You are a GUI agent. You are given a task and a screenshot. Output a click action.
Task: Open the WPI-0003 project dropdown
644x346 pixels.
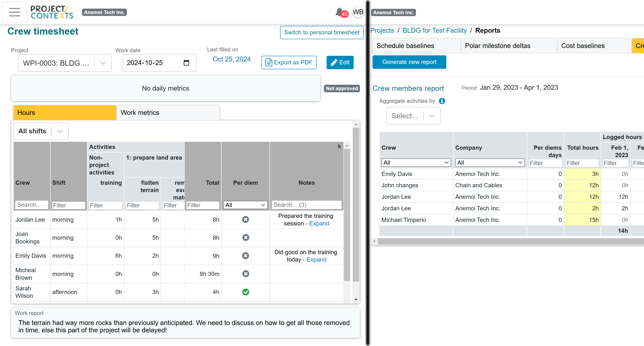click(103, 63)
